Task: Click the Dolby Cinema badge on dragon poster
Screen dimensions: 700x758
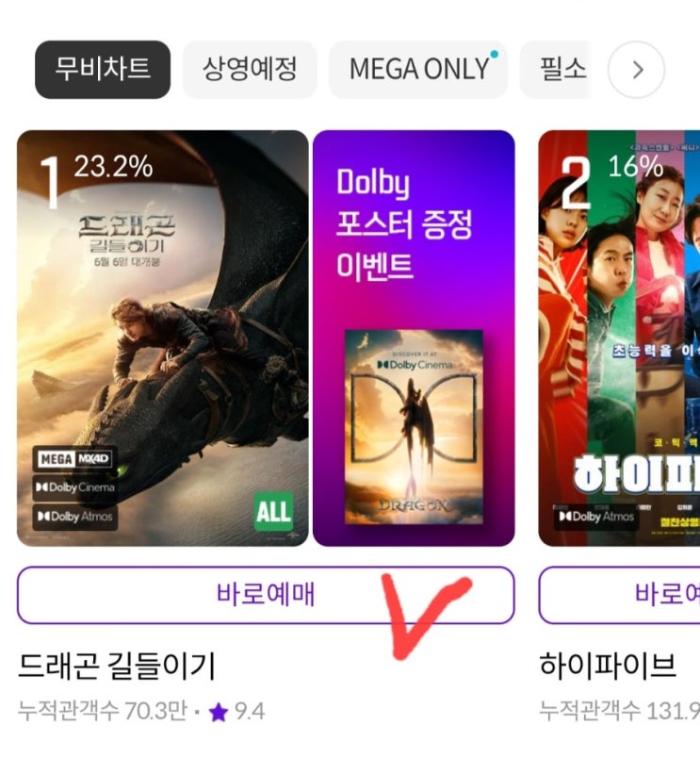Action: [x=74, y=487]
